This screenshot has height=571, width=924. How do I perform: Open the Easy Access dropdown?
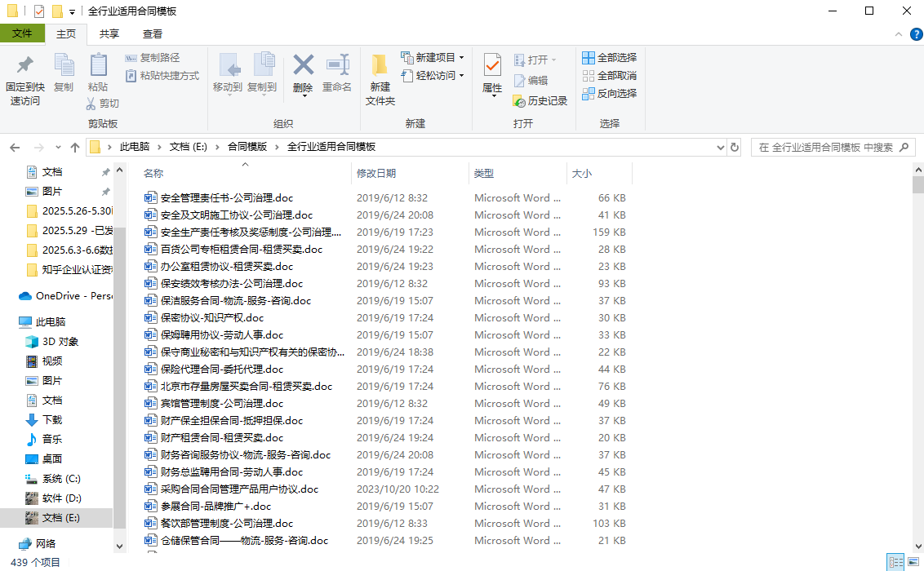pos(461,76)
